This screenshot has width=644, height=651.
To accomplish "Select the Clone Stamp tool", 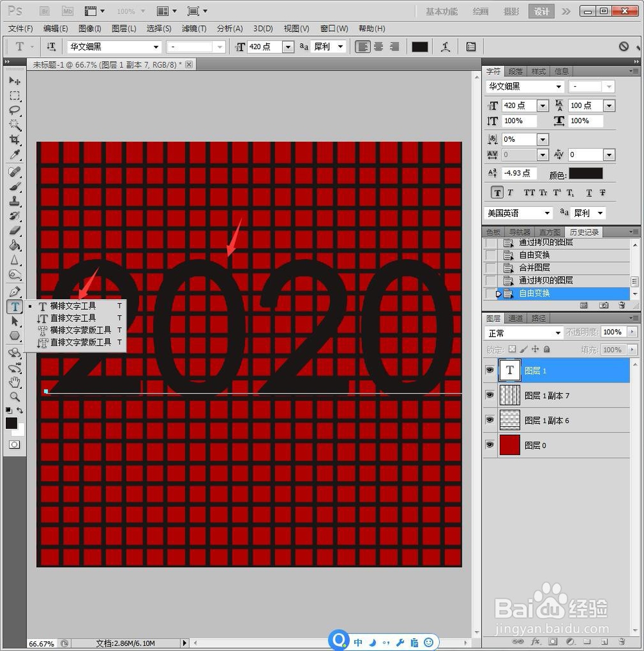I will coord(15,202).
